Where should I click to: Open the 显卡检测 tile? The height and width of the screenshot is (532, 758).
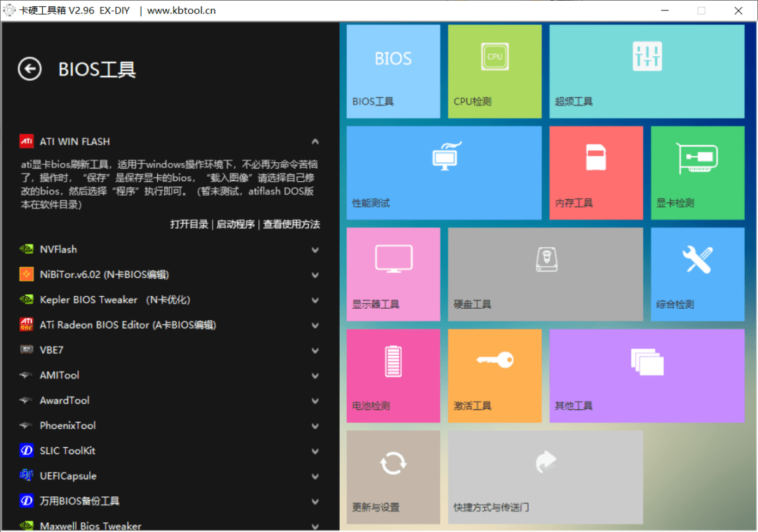tap(698, 173)
